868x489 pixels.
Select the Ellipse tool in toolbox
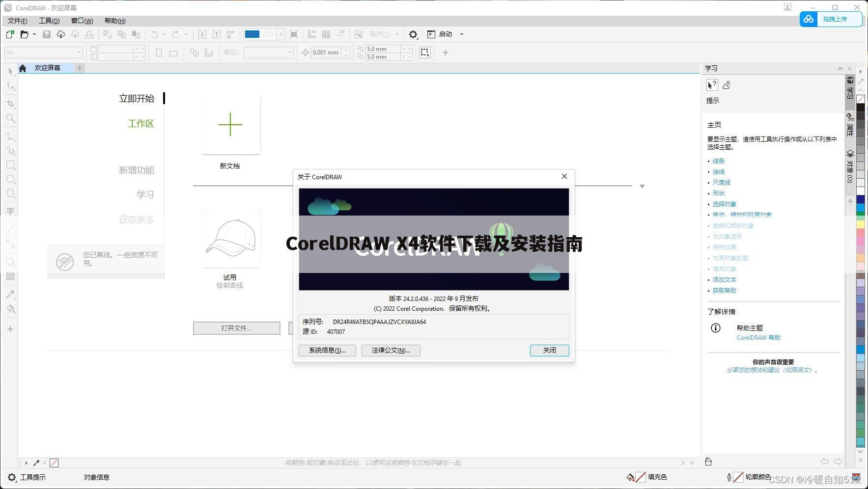click(x=10, y=179)
